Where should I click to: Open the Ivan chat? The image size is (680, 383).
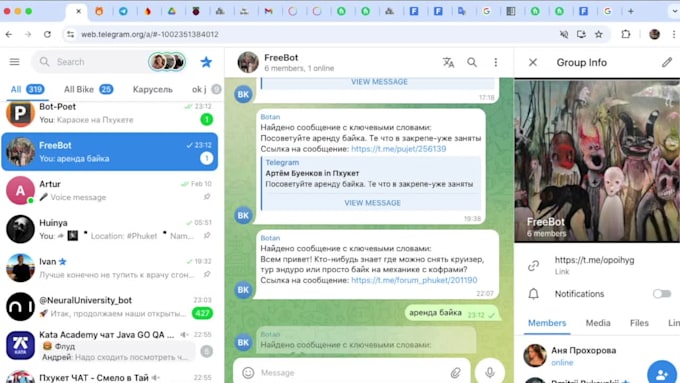110,268
